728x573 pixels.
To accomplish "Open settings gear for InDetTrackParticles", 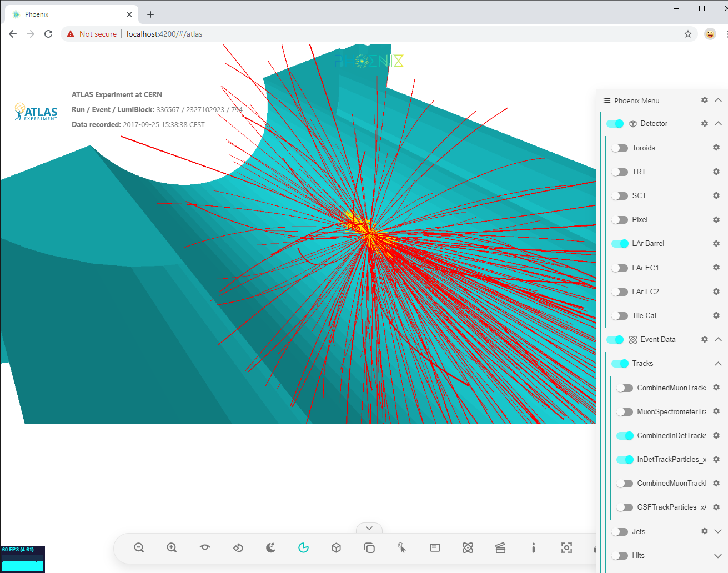I will click(716, 459).
